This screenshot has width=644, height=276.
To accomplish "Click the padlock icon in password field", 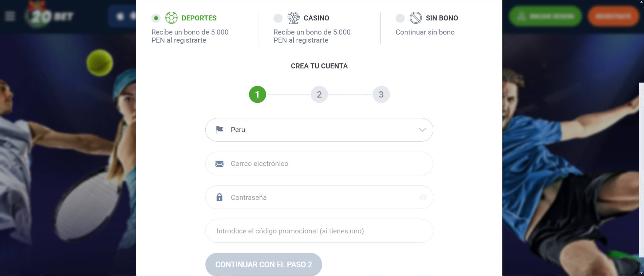I will coord(219,197).
